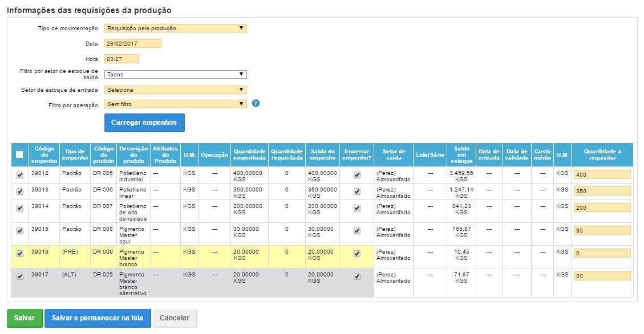
Task: Click Salvar e permanecer na tela
Action: [98, 318]
